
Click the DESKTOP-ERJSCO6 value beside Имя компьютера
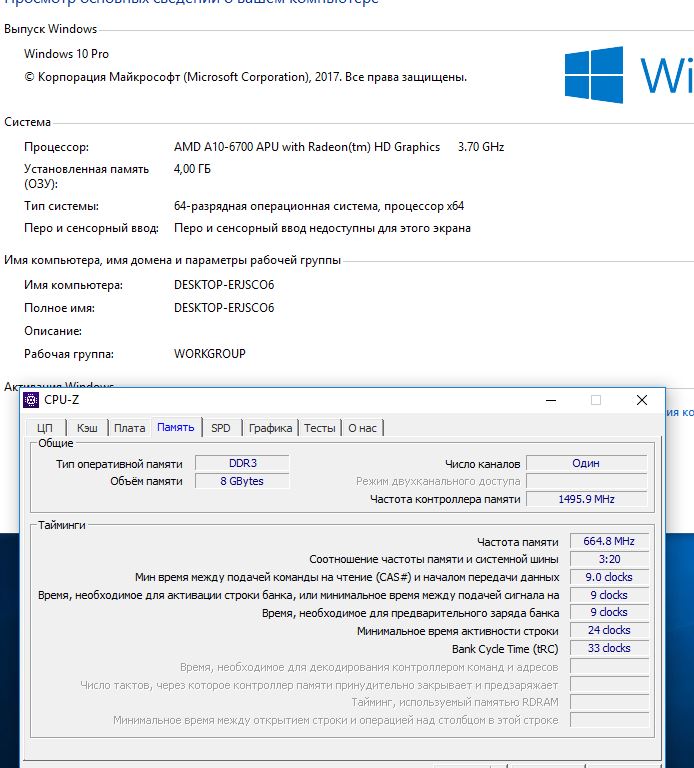(224, 285)
